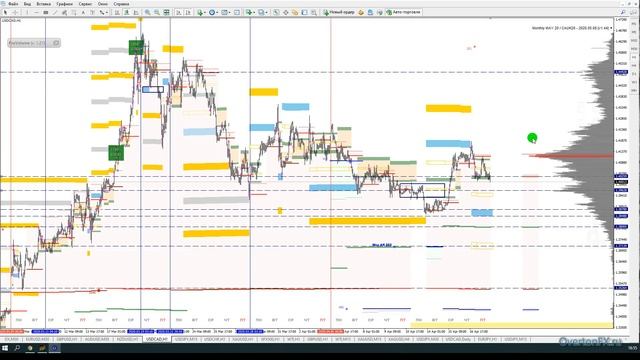Select the horizontal line tool
This screenshot has width=640, height=360.
coord(36,12)
